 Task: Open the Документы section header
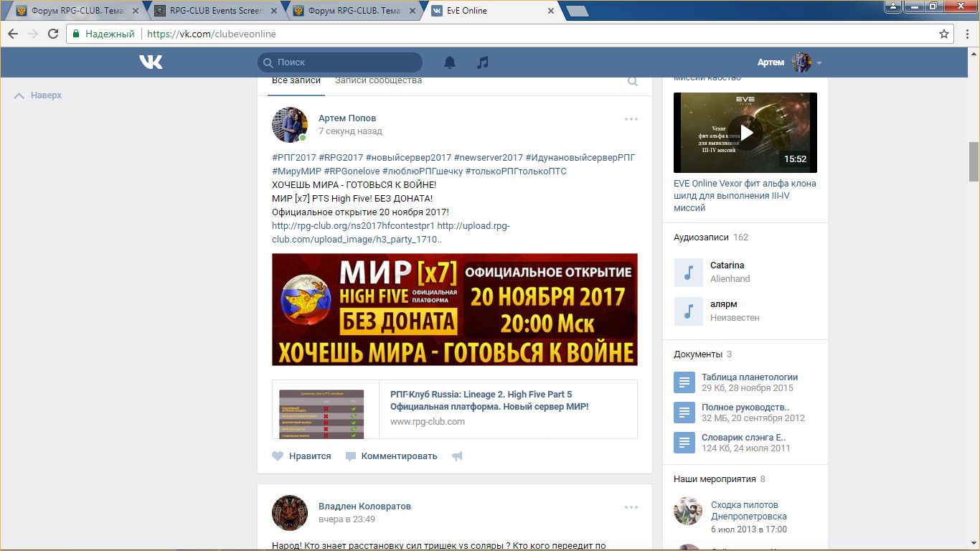(x=703, y=354)
